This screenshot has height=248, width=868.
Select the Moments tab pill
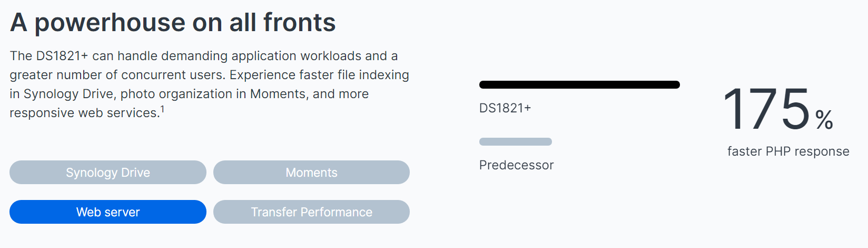pos(311,173)
